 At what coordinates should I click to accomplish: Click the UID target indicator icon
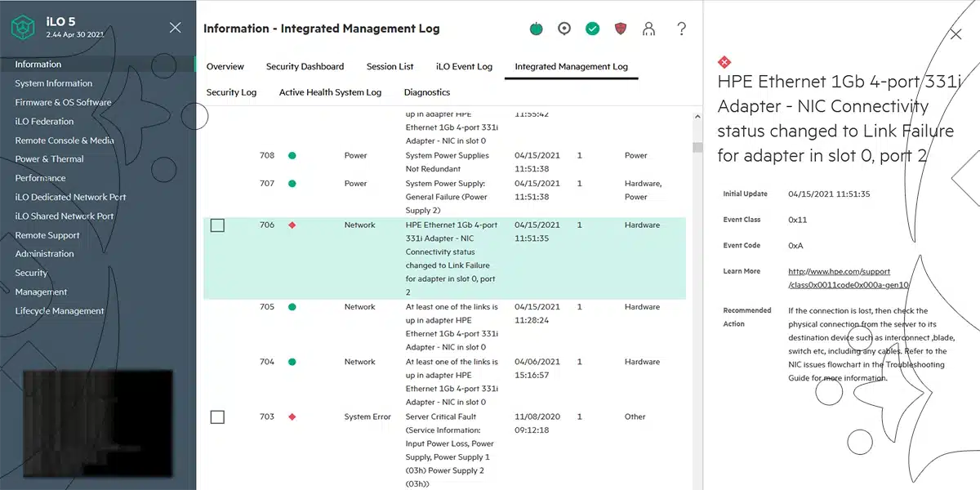pyautogui.click(x=564, y=29)
